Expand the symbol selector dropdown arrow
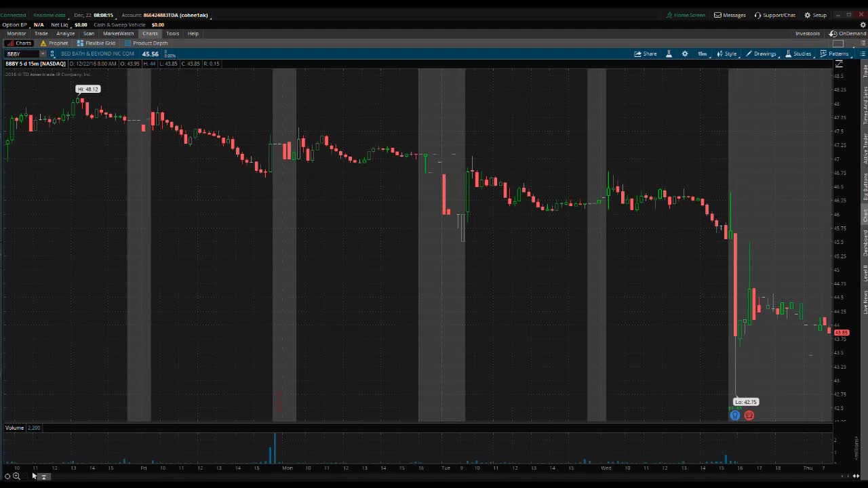The height and width of the screenshot is (488, 868). [x=43, y=54]
